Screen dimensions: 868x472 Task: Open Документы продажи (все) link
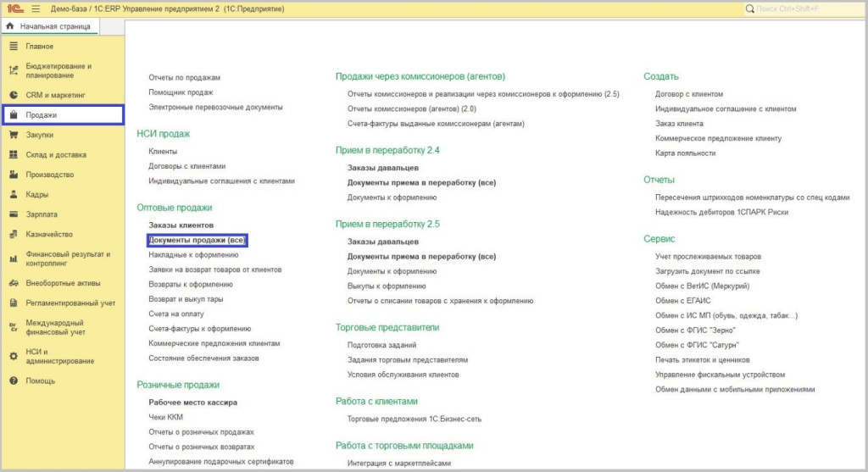[197, 241]
